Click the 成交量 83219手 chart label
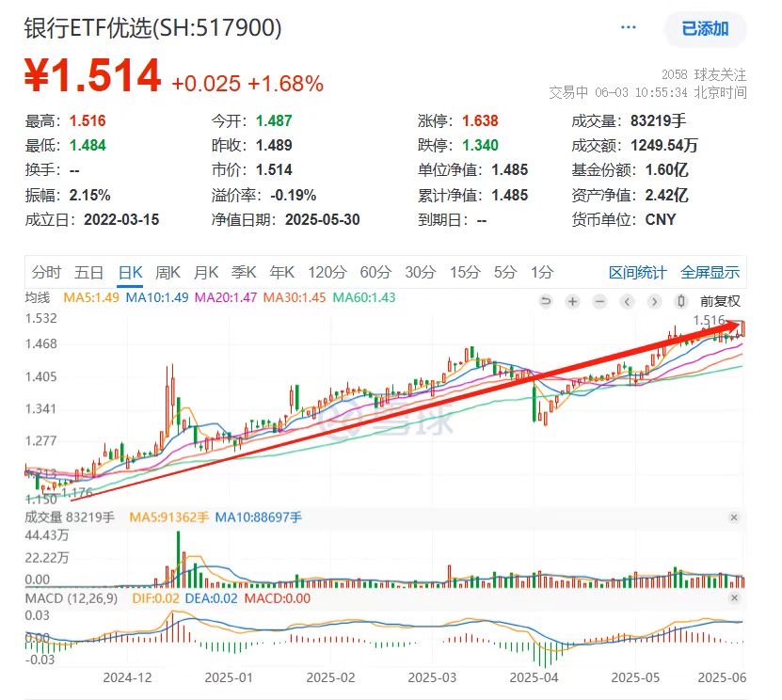Image resolution: width=782 pixels, height=700 pixels. click(70, 517)
